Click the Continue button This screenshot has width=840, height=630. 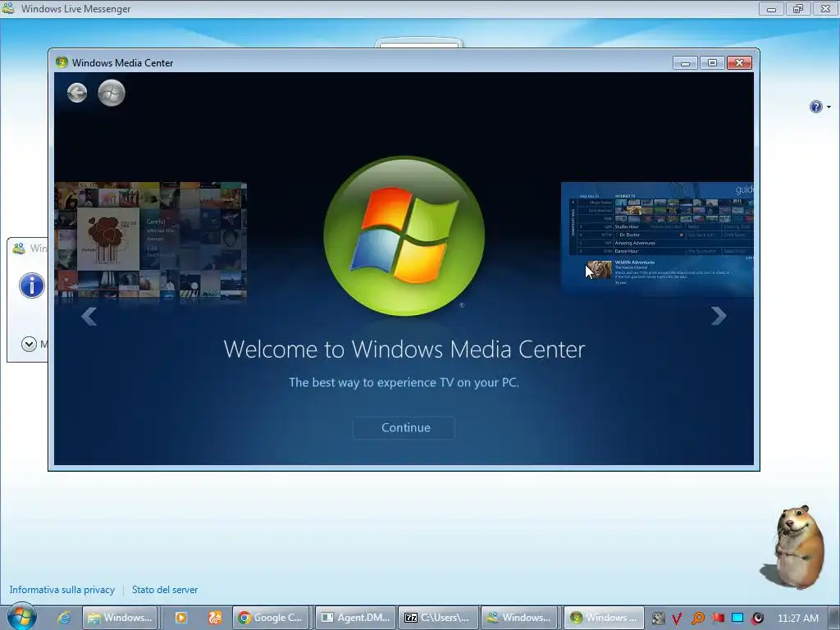[x=404, y=427]
